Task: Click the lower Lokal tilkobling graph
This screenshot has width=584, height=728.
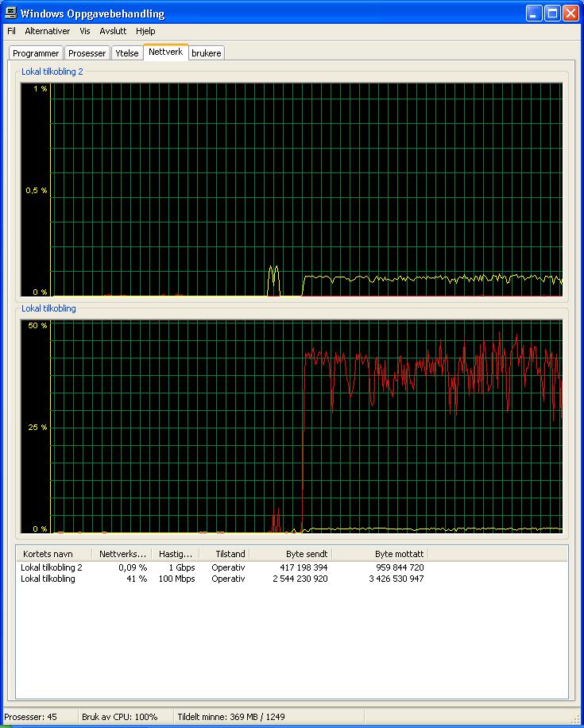Action: coord(292,426)
